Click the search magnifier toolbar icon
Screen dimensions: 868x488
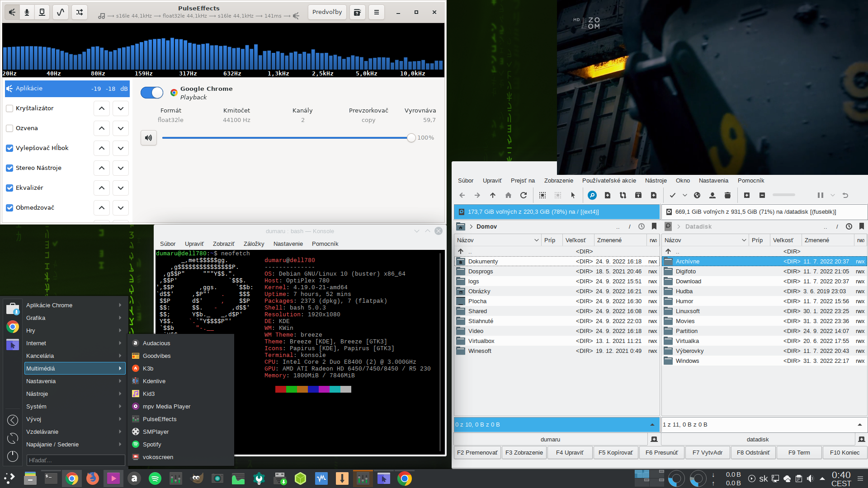(592, 195)
